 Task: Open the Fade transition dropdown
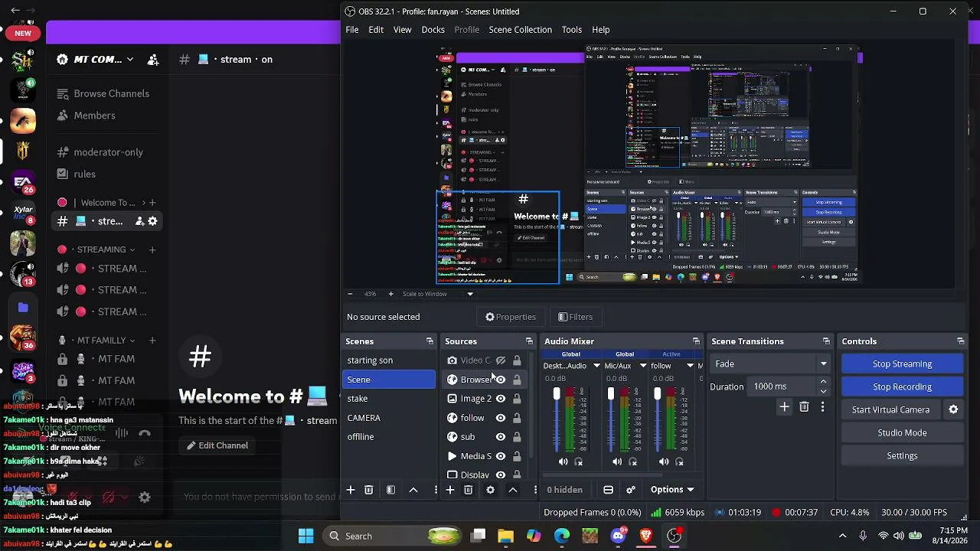pyautogui.click(x=770, y=364)
